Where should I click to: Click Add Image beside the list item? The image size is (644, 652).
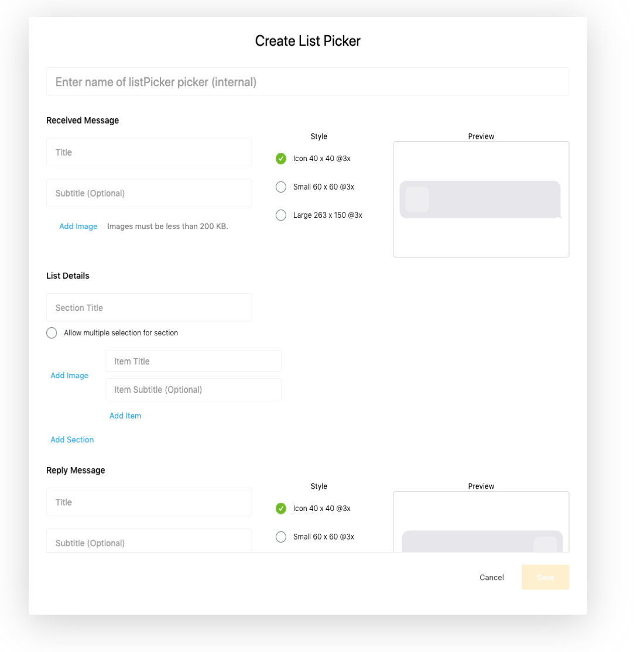tap(70, 376)
